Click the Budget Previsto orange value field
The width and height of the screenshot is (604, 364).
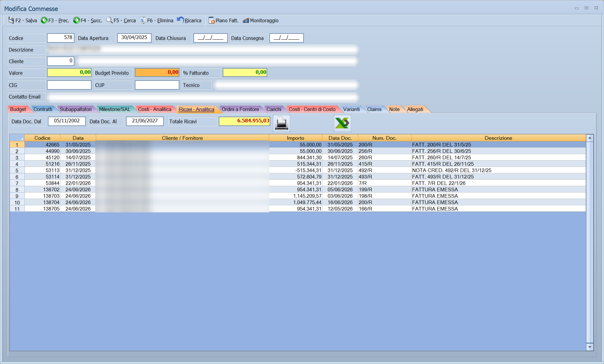pos(157,73)
